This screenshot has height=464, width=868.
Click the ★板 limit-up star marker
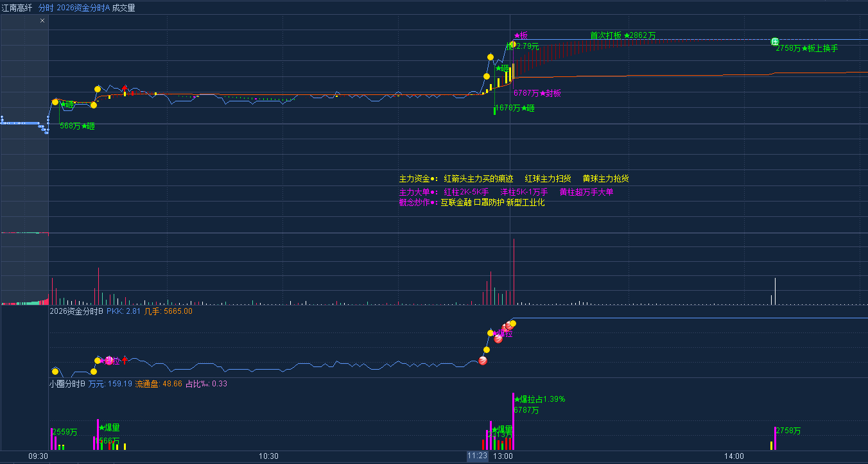pos(521,35)
